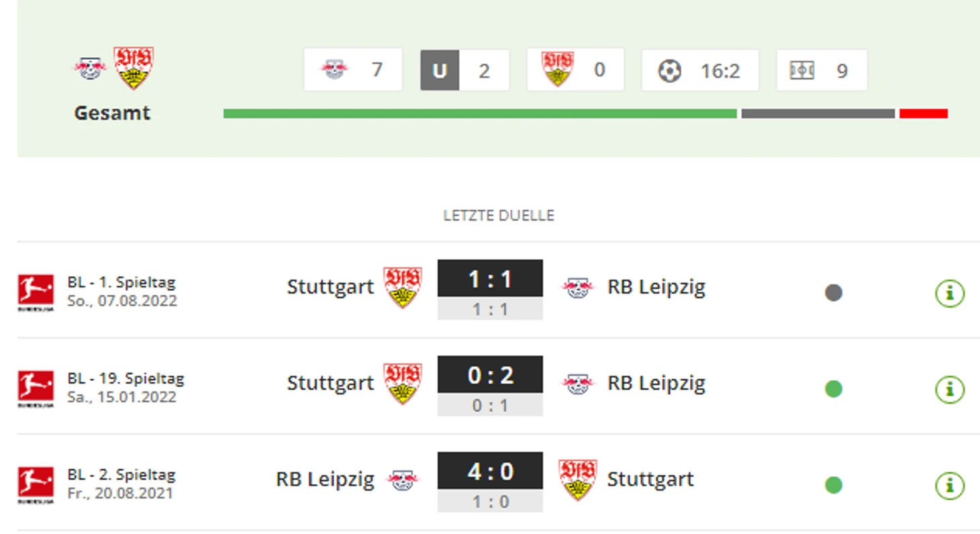Open info icon for the 07.08.2022 match
The height and width of the screenshot is (534, 980).
950,293
